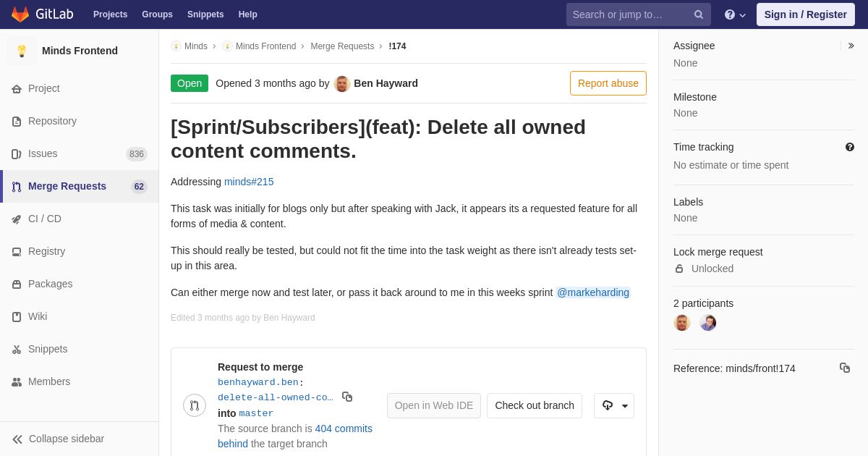Collapse the left sidebar

click(x=58, y=439)
